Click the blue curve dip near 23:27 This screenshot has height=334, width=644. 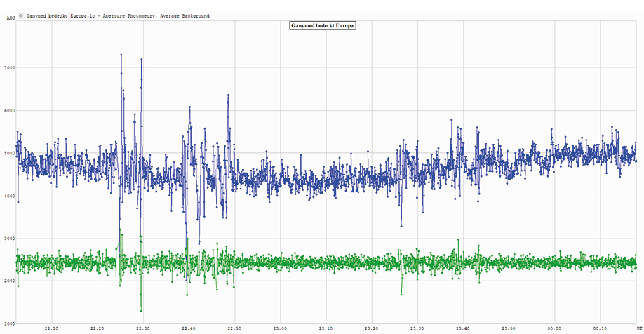[x=401, y=226]
